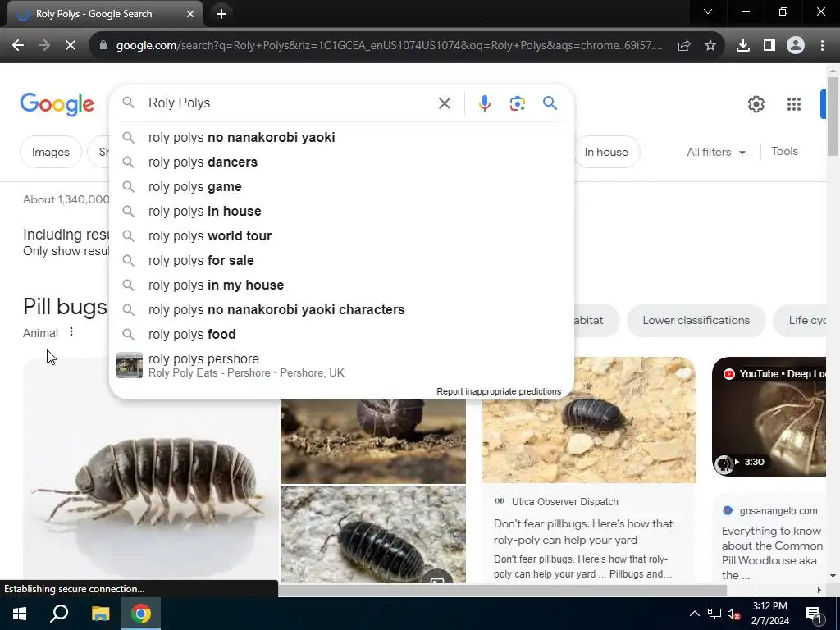
Task: Select suggestion roly polys game
Action: coord(342,186)
